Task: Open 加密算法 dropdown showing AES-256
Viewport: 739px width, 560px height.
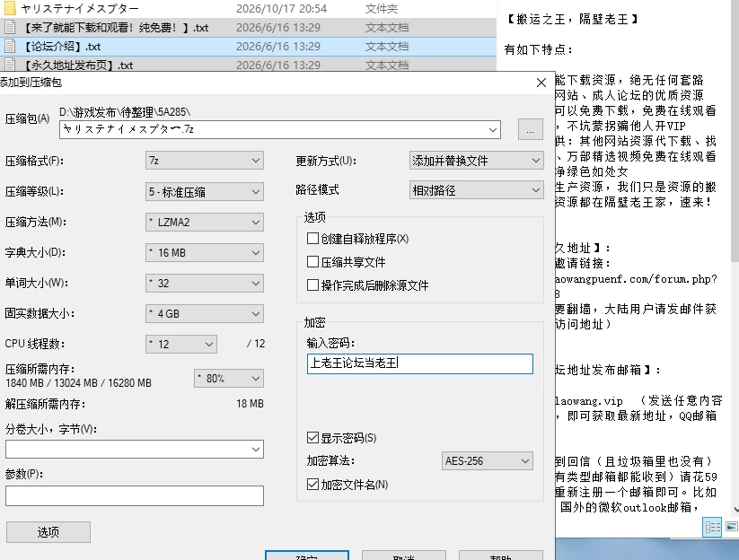Action: coord(488,460)
